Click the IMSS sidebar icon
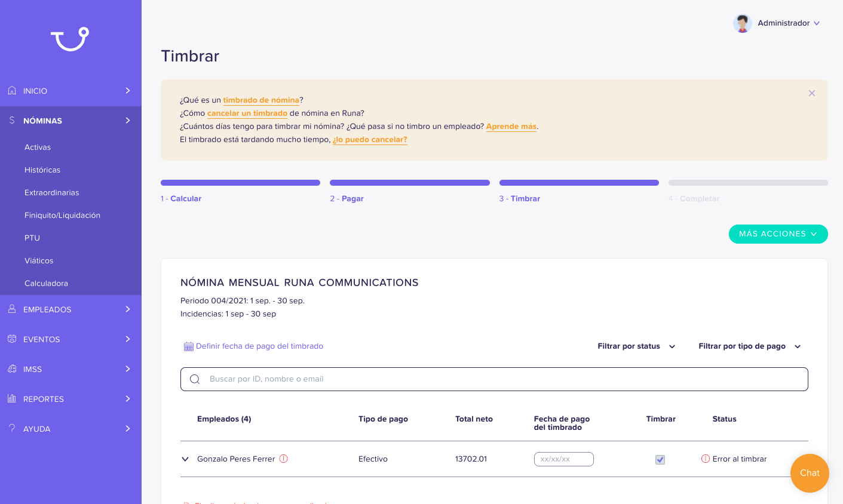 point(12,368)
